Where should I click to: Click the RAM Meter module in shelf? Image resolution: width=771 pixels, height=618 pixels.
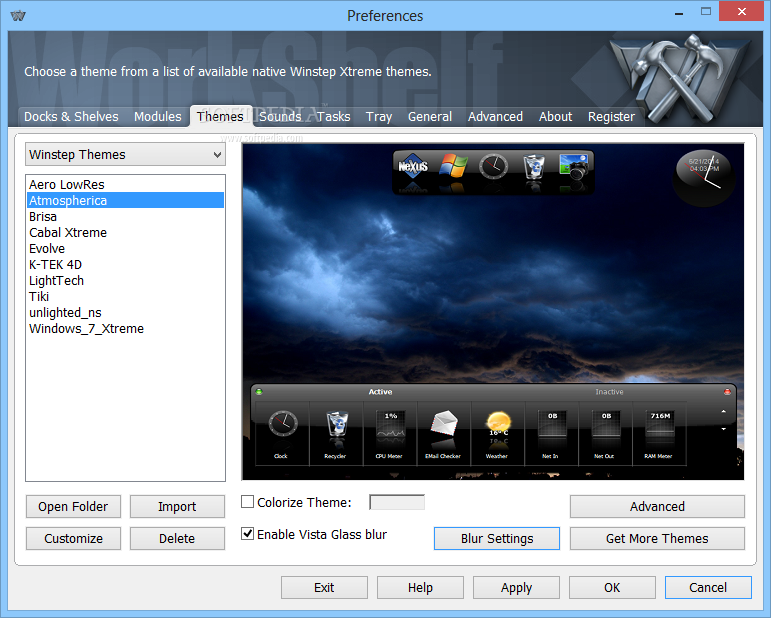click(x=659, y=433)
